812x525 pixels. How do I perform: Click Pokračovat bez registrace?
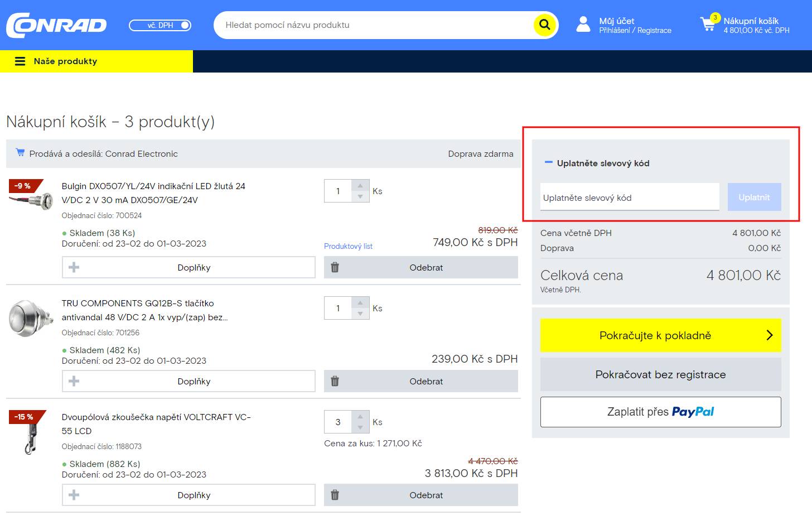tap(660, 374)
